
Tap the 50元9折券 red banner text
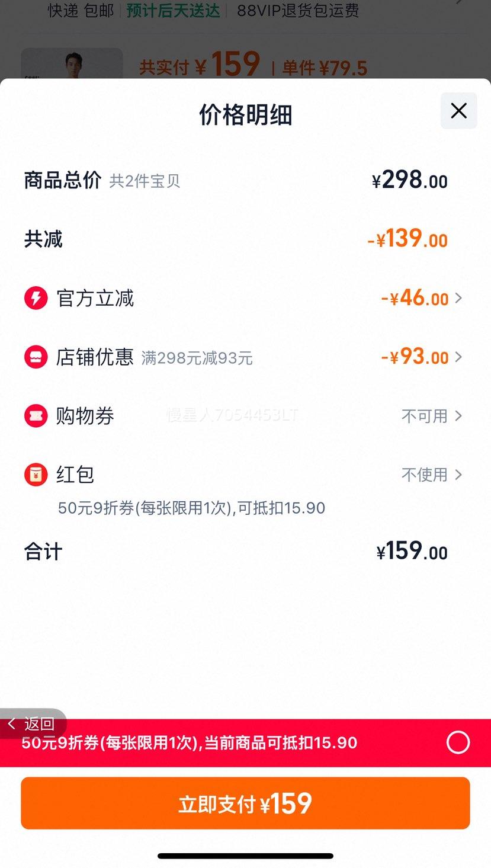pos(190,743)
